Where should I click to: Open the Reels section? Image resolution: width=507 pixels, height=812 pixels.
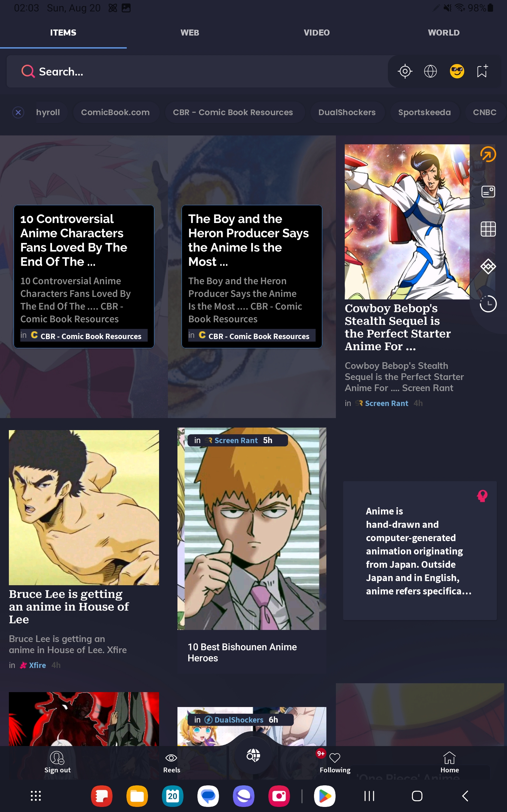(x=171, y=763)
